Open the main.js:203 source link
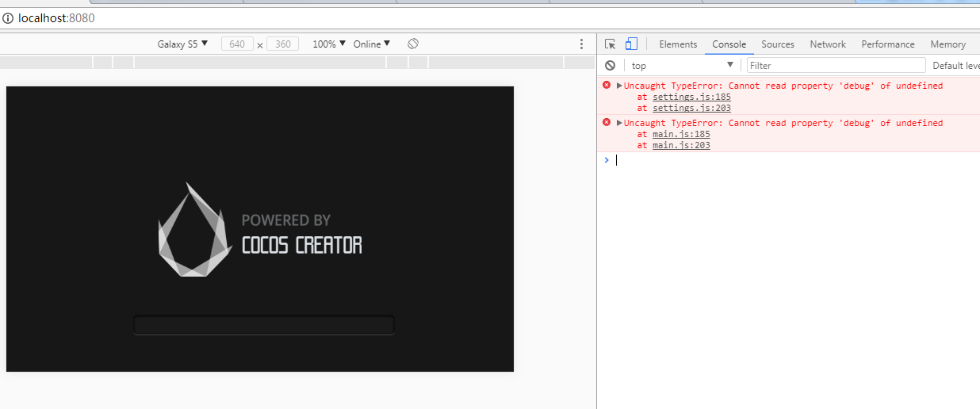Image resolution: width=980 pixels, height=409 pixels. pyautogui.click(x=681, y=145)
